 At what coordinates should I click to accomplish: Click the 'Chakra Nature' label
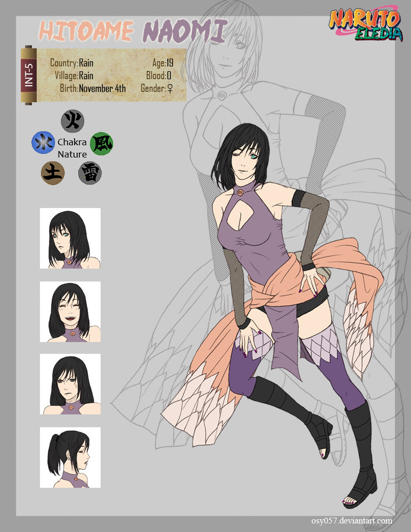pos(72,148)
